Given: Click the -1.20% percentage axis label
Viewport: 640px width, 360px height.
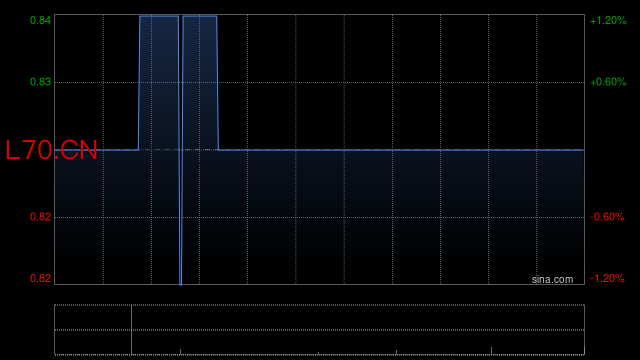Looking at the screenshot, I should [607, 278].
